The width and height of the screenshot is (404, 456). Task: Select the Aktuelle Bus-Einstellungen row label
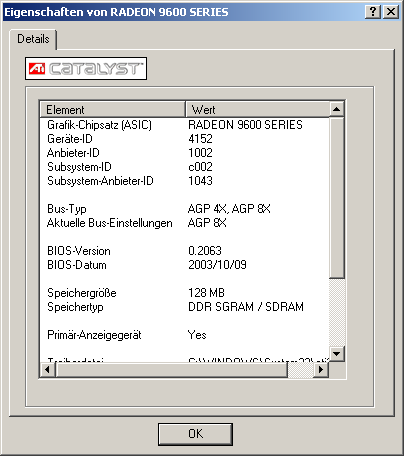(x=110, y=223)
